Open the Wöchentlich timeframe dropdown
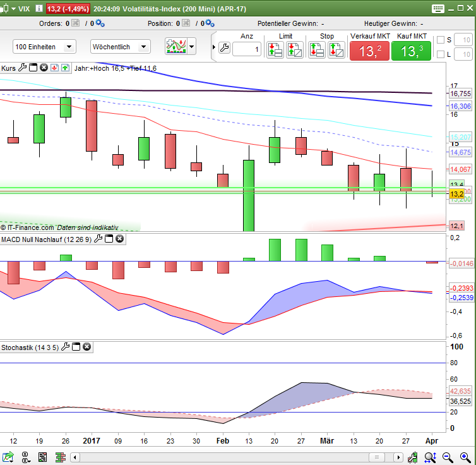The image size is (476, 465). point(120,47)
